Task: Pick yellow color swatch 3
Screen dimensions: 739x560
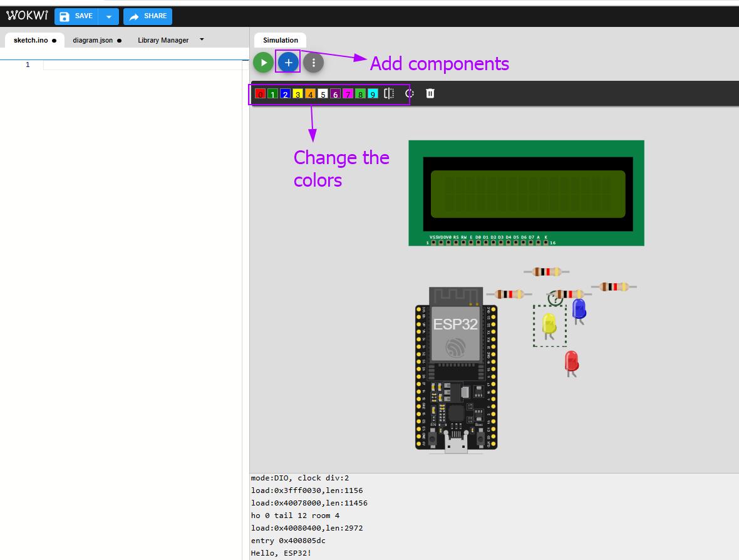Action: tap(297, 94)
